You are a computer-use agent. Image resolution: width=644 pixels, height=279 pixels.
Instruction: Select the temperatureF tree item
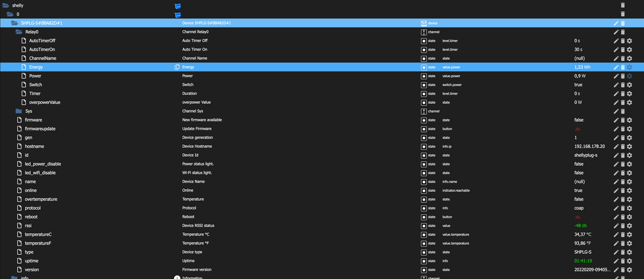tap(38, 243)
